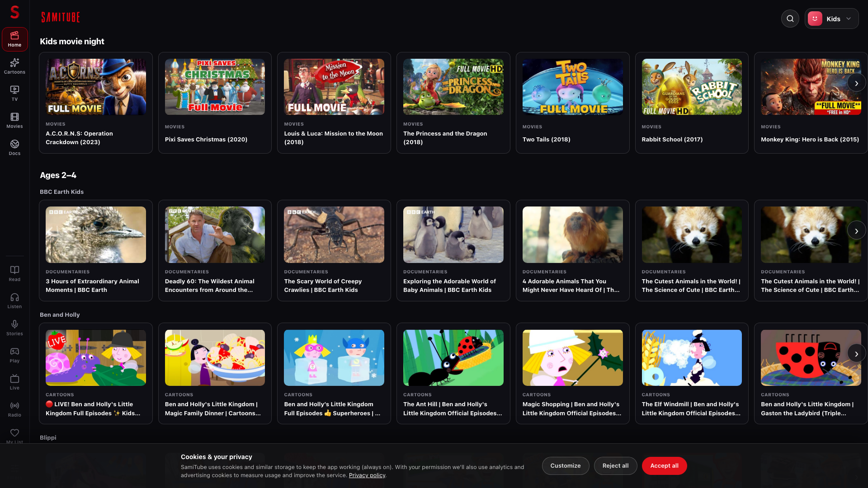Click 'Blippi' row heading

[48, 438]
